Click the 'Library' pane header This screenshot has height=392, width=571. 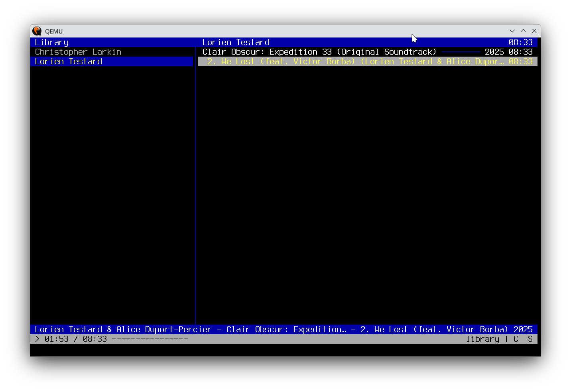[x=52, y=42]
